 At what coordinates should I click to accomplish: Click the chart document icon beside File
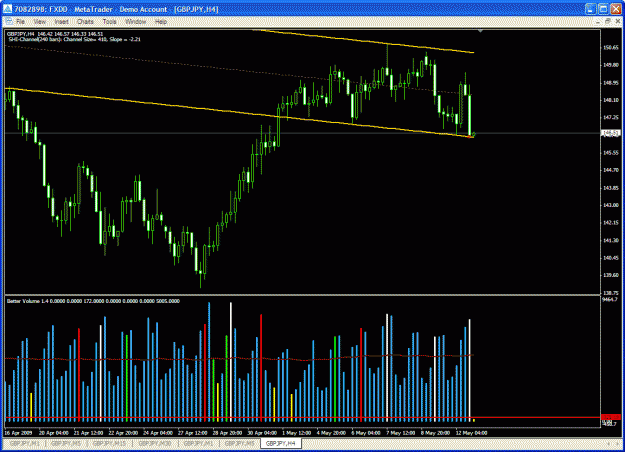pyautogui.click(x=9, y=22)
